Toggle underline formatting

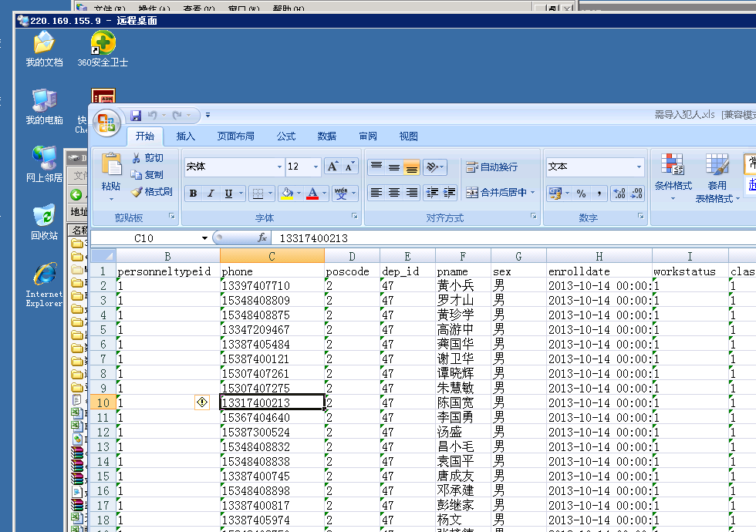pyautogui.click(x=228, y=194)
